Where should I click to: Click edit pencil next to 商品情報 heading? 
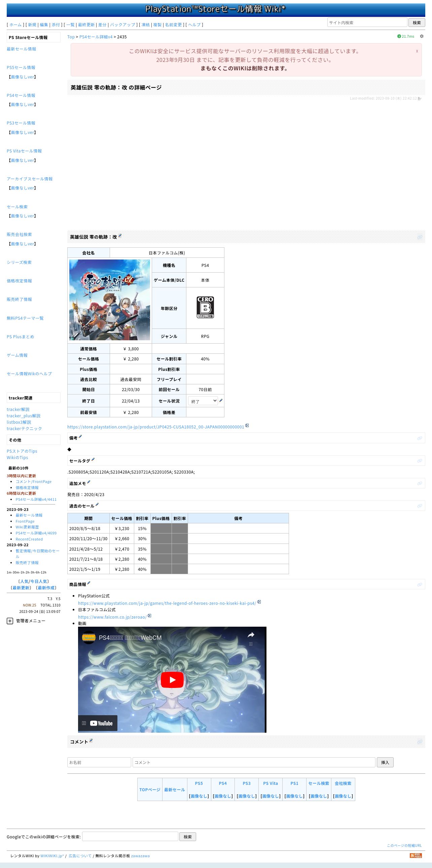[88, 583]
